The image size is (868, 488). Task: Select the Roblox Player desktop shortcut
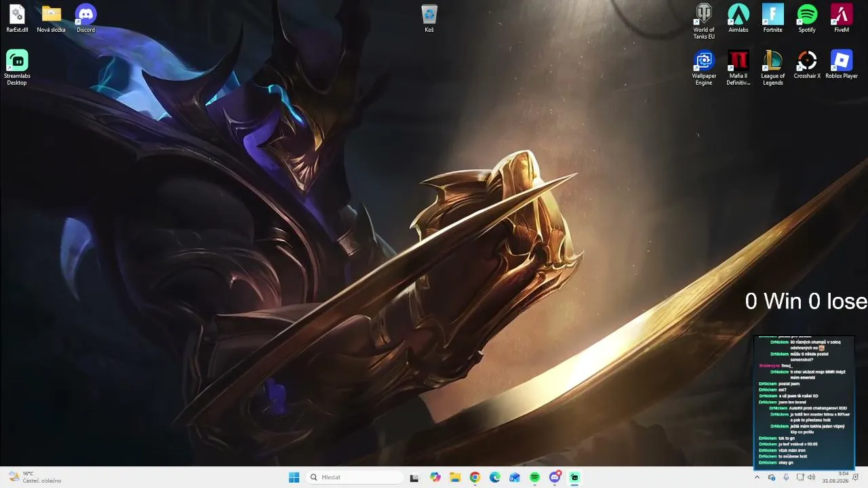pos(842,65)
